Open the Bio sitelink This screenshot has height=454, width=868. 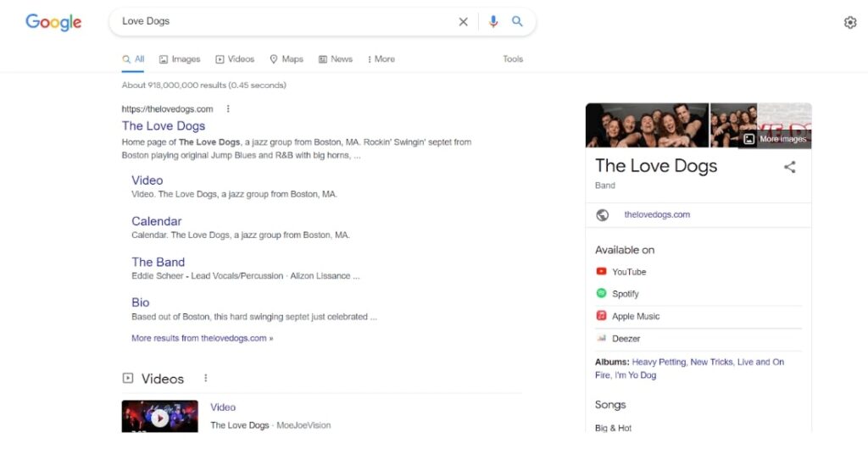coord(141,302)
